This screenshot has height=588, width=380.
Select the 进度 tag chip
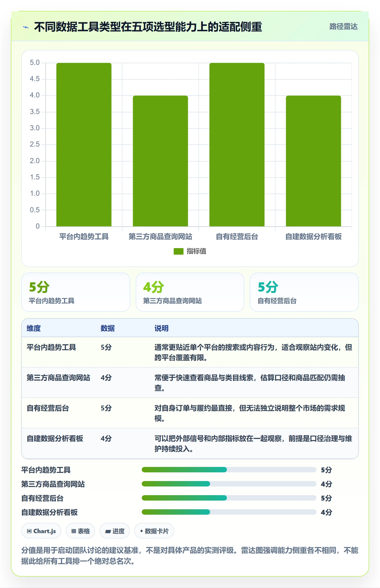click(x=115, y=531)
